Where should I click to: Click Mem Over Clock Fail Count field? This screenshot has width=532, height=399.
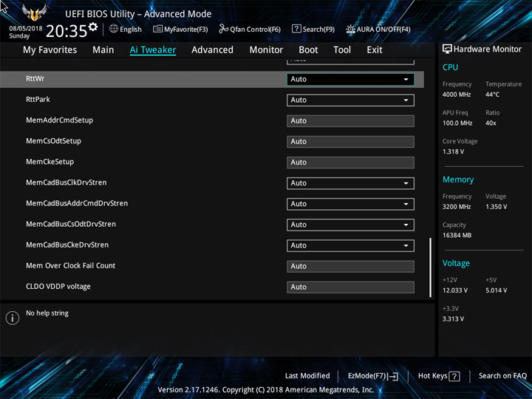coord(350,266)
